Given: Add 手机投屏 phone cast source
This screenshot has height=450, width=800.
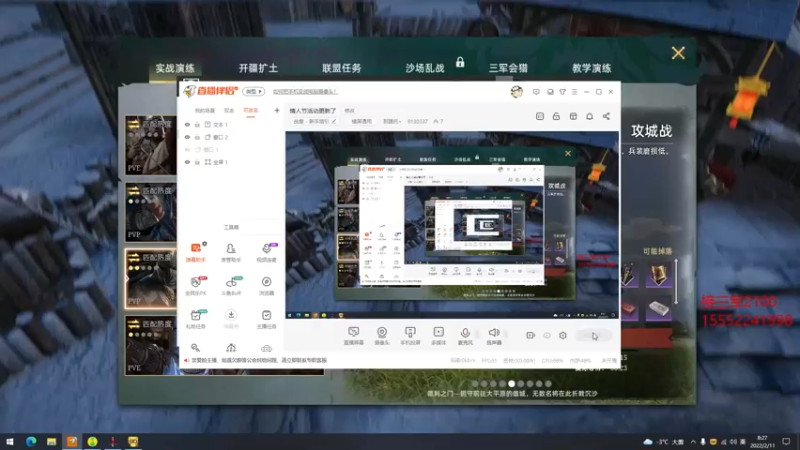Looking at the screenshot, I should click(410, 336).
